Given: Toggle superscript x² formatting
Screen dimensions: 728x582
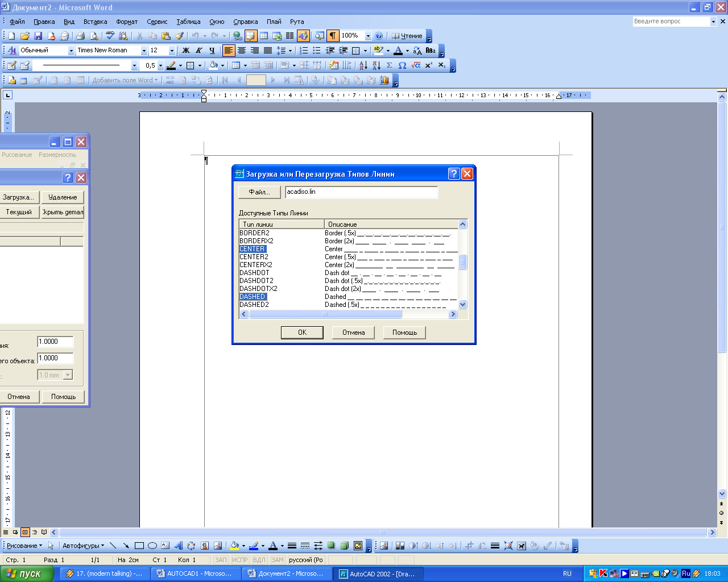Looking at the screenshot, I should tap(429, 65).
